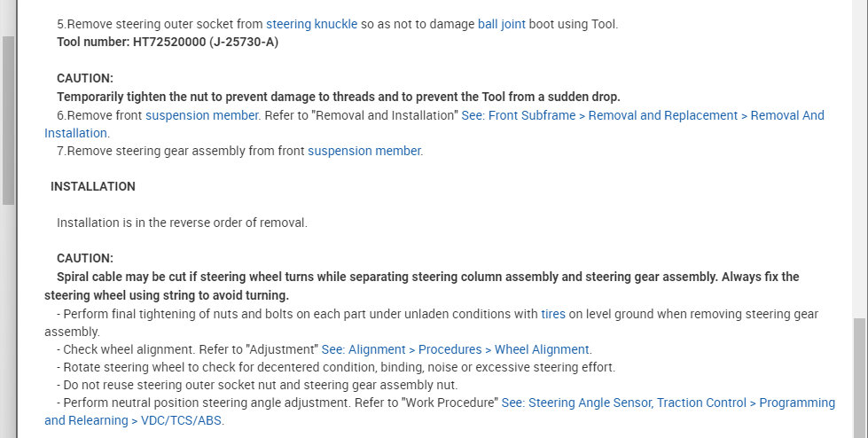This screenshot has width=868, height=438.
Task: Click suspension member link in step 7
Action: (x=364, y=151)
